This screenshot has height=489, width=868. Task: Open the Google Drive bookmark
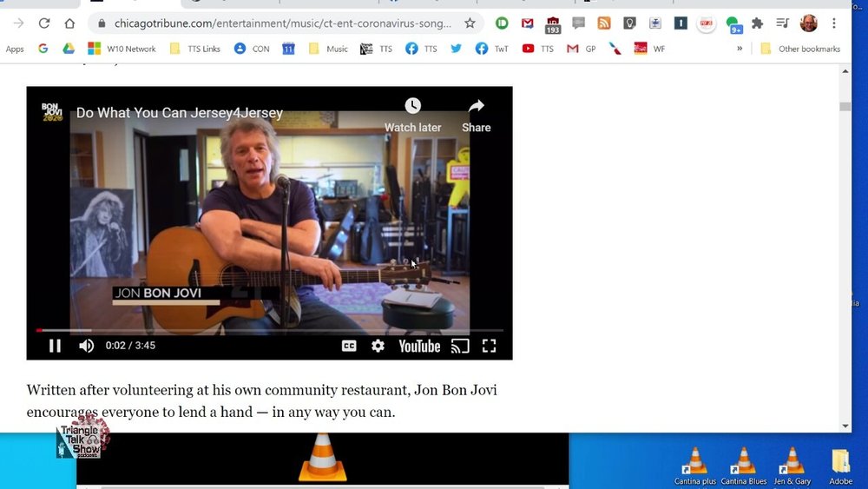point(68,49)
